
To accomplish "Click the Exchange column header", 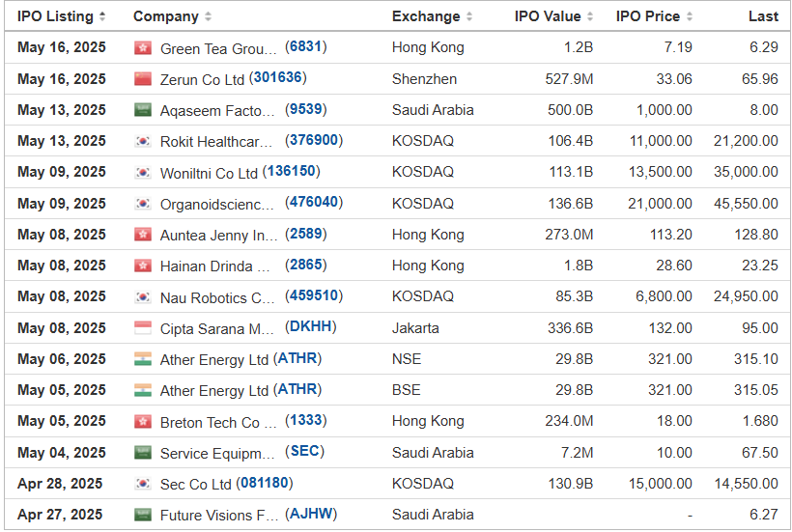I will point(426,16).
